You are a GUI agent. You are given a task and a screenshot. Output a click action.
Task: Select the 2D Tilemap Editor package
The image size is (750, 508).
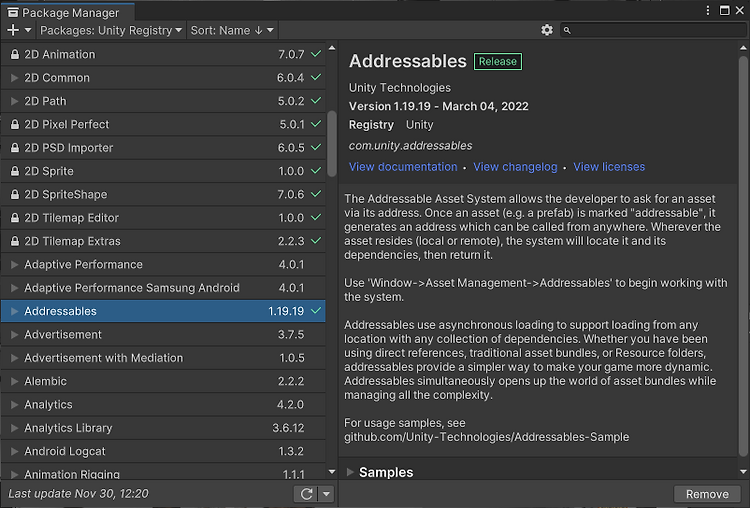pos(163,218)
